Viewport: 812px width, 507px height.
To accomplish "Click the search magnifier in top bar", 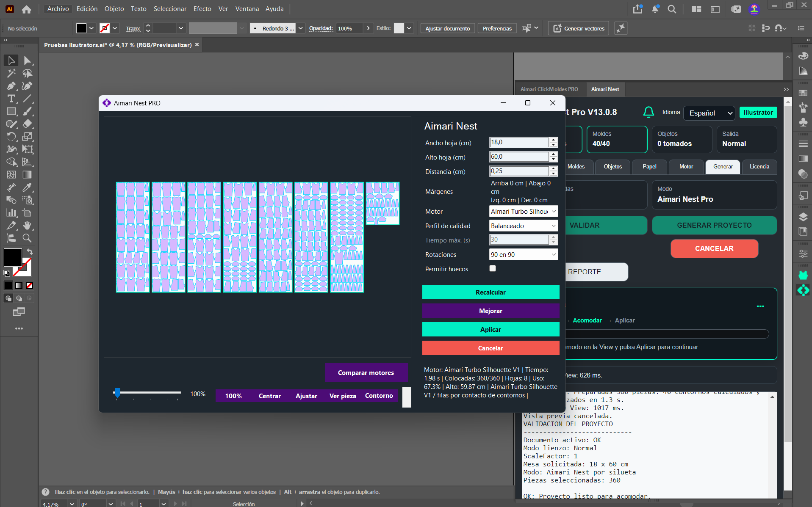I will (672, 9).
